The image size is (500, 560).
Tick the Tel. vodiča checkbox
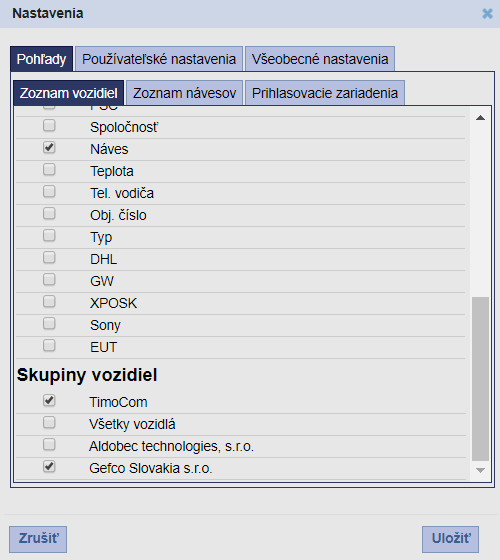[49, 191]
